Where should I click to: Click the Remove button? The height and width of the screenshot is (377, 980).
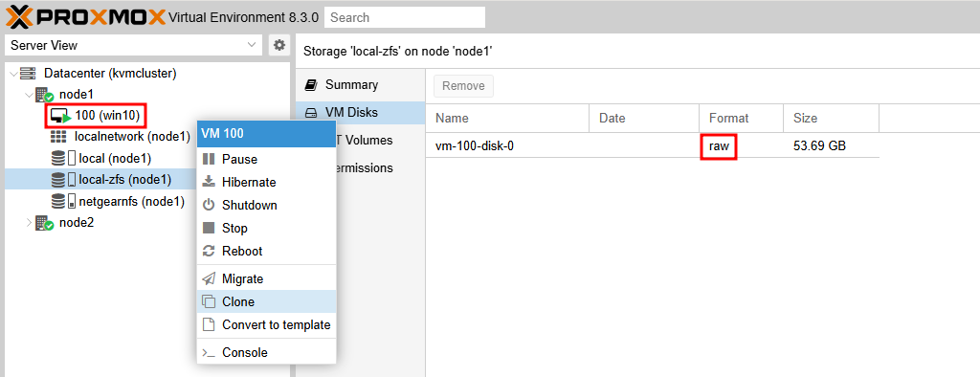(x=464, y=86)
